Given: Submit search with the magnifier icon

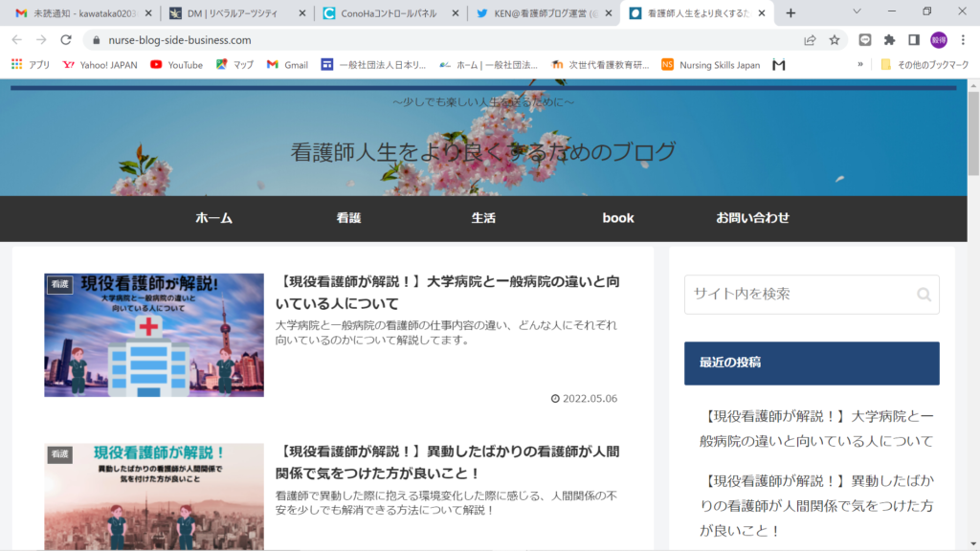Looking at the screenshot, I should click(x=924, y=295).
